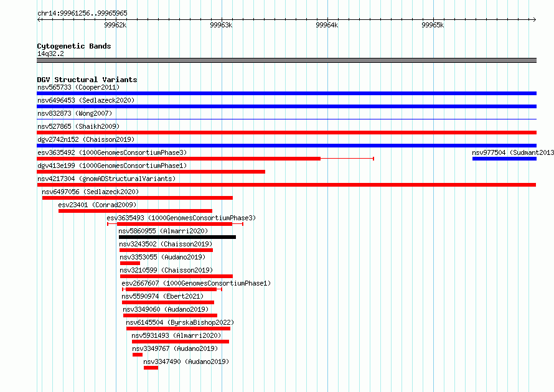Click nsv3349060 (Audano2019) red bar
Screen dimensions: 554x392
tap(171, 315)
